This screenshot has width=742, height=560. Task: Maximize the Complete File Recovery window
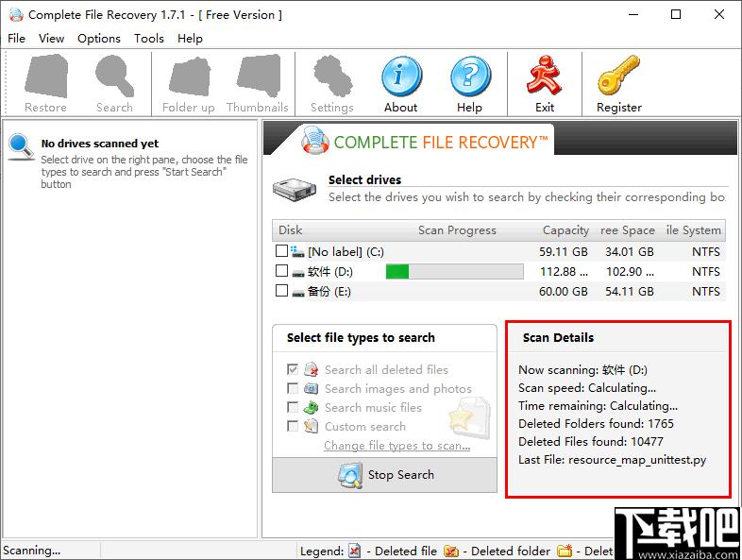pos(676,14)
